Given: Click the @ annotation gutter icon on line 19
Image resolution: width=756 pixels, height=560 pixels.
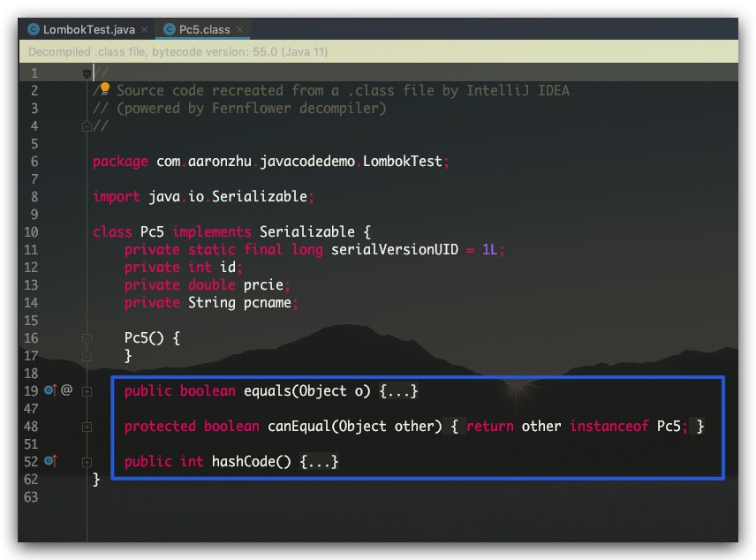Looking at the screenshot, I should tap(67, 390).
